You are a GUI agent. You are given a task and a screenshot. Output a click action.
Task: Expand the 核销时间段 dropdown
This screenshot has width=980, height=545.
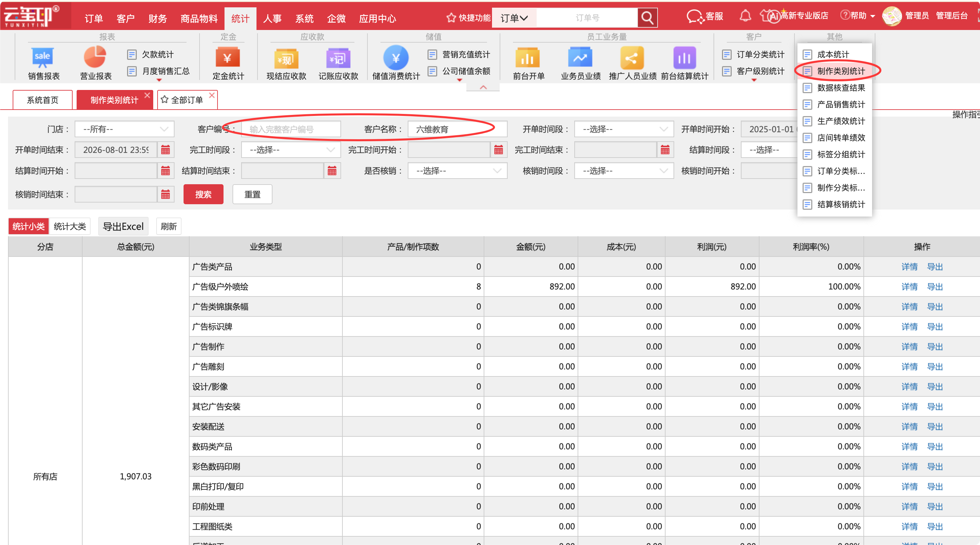click(x=624, y=171)
